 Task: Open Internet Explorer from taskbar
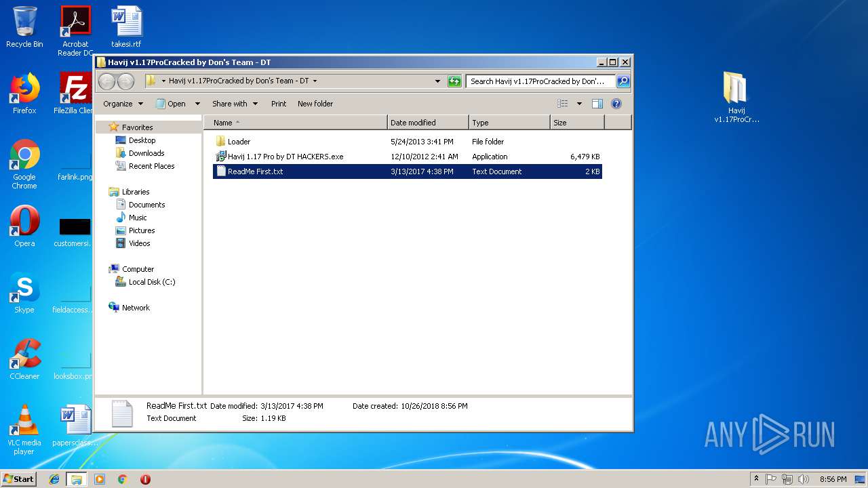(54, 479)
